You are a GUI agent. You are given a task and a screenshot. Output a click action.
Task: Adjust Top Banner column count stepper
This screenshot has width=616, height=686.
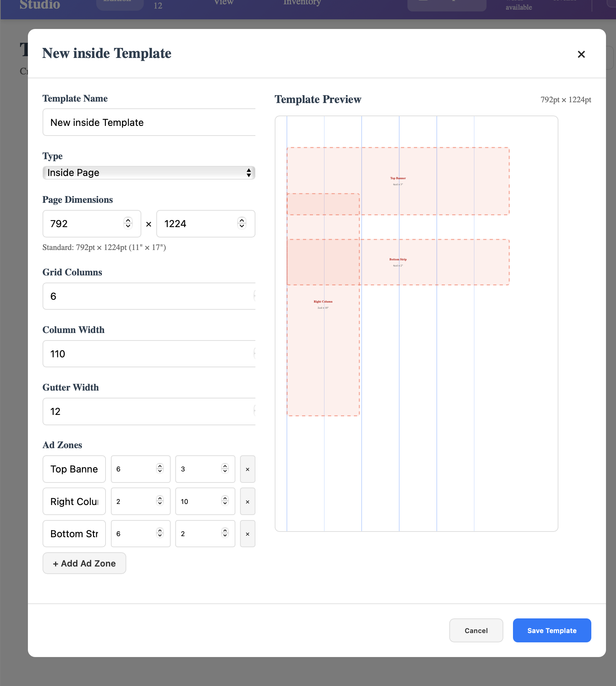(160, 469)
